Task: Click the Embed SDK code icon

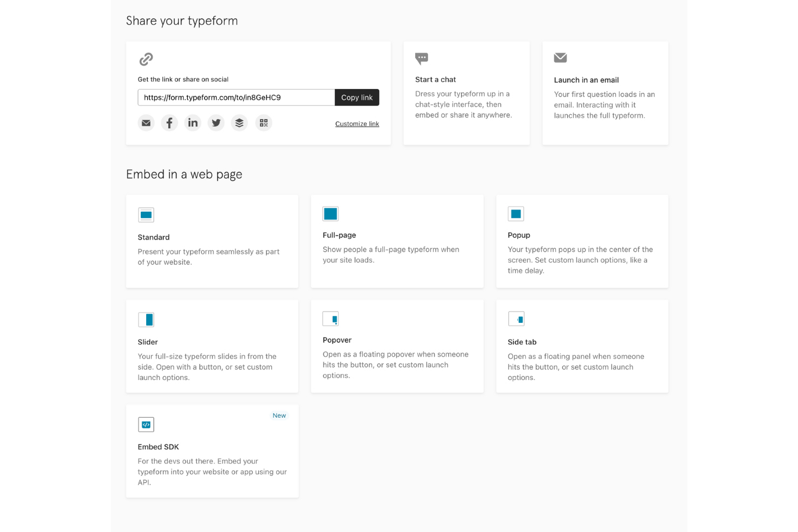Action: tap(146, 424)
